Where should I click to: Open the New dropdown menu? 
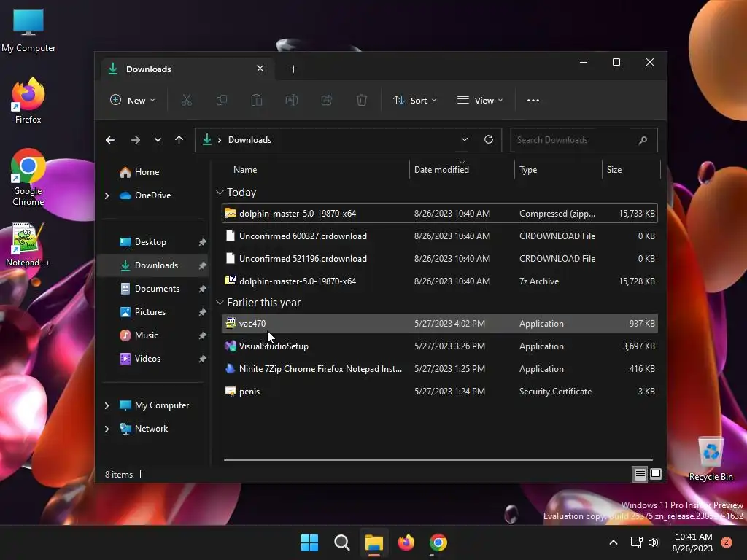133,101
